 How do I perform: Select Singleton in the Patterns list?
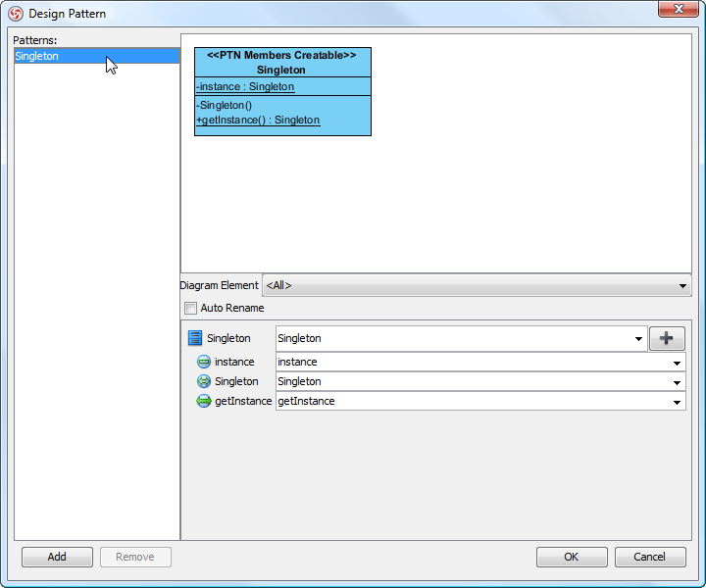96,56
